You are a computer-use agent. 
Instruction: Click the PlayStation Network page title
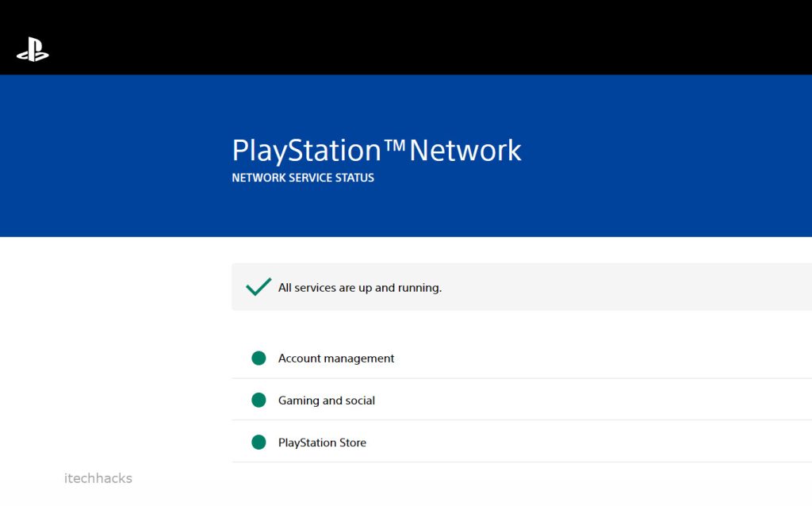pyautogui.click(x=377, y=151)
